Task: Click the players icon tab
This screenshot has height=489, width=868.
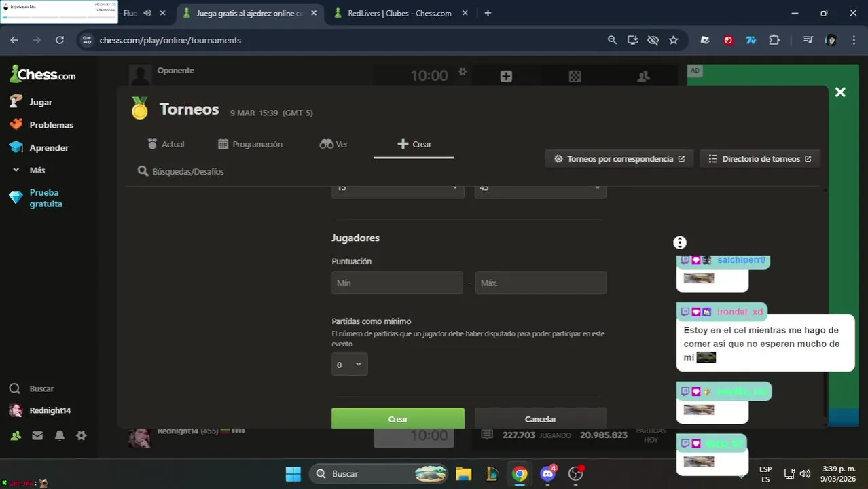Action: (643, 76)
